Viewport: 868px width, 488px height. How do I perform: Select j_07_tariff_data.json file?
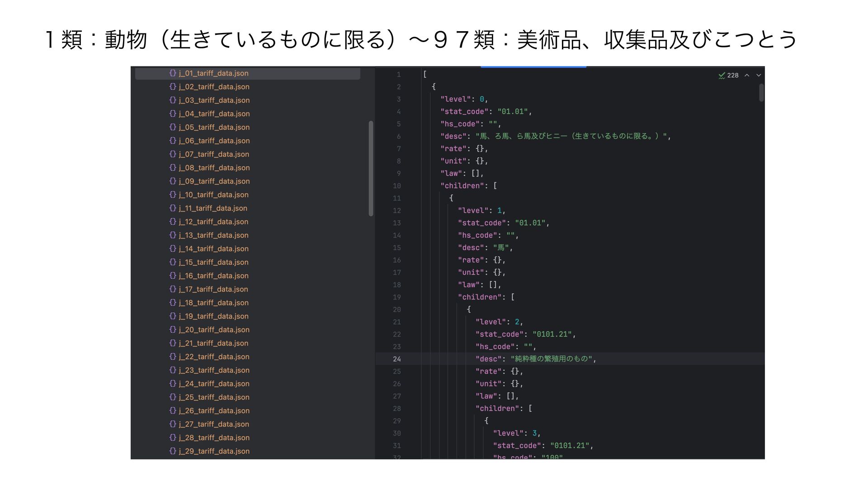pos(209,154)
